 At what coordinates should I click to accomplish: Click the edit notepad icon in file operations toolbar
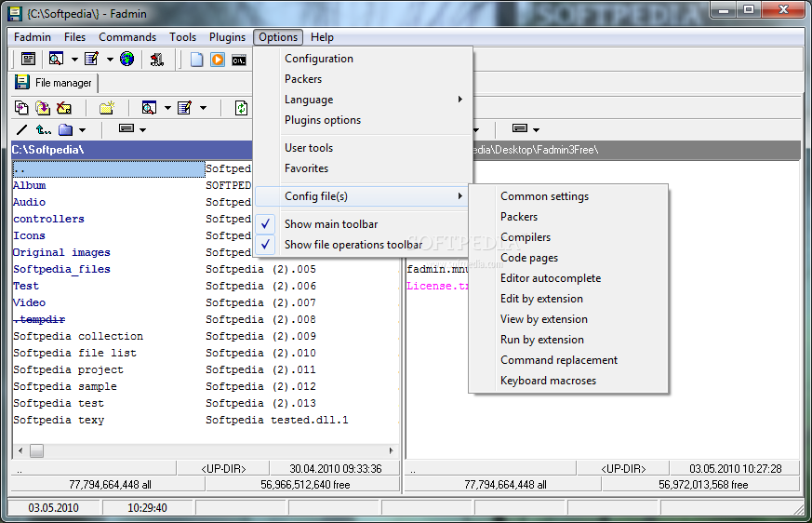185,108
